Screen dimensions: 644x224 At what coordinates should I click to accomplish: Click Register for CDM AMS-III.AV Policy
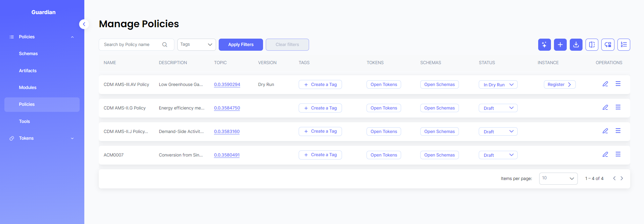[559, 85]
